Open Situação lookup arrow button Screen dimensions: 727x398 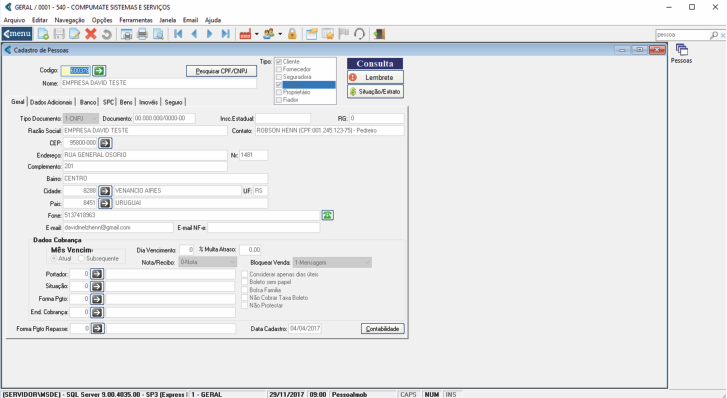[97, 286]
